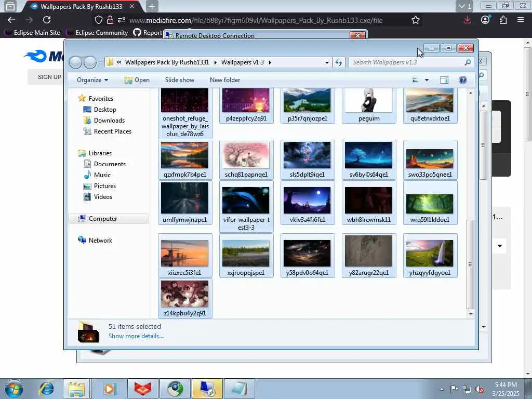Image resolution: width=532 pixels, height=399 pixels.
Task: Open Windows Explorer from the taskbar
Action: coord(76,389)
